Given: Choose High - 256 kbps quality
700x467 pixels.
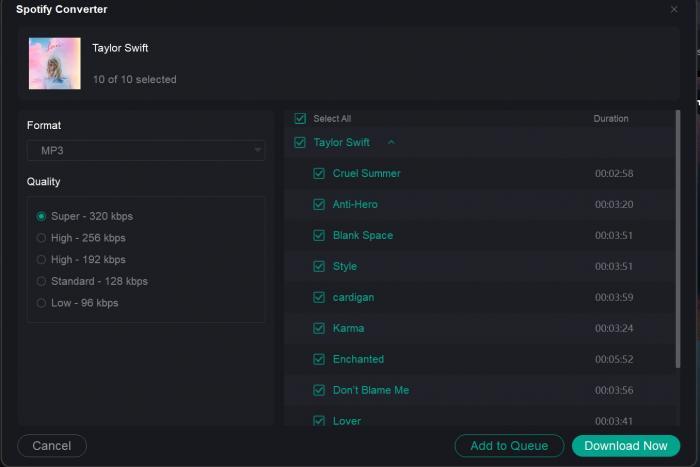Looking at the screenshot, I should click(x=41, y=238).
